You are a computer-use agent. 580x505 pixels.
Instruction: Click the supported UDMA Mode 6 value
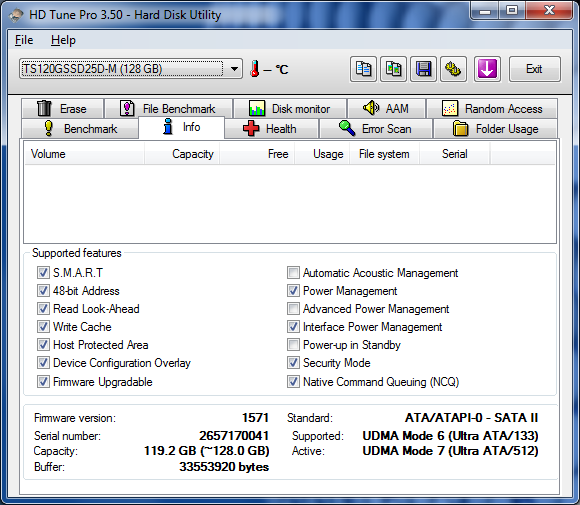click(450, 436)
